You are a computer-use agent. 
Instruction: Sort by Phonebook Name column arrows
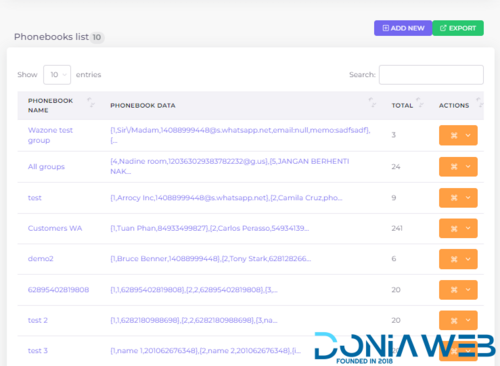[x=91, y=102]
